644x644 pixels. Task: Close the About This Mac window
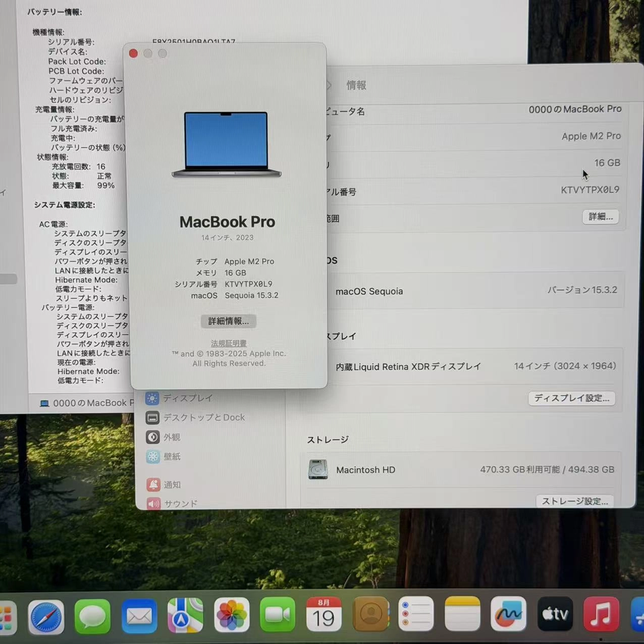tap(133, 53)
